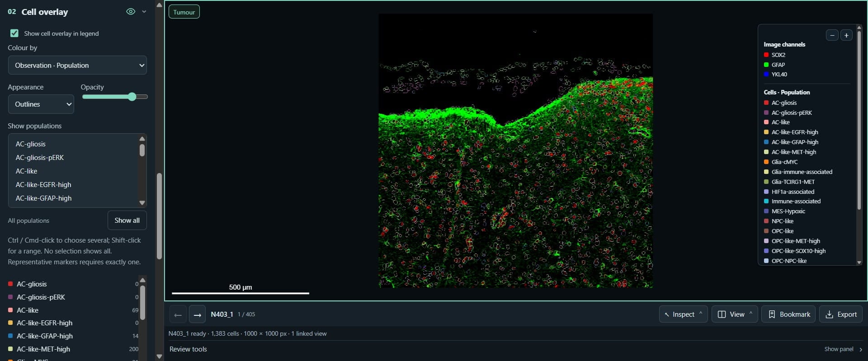Screen dimensions: 868x361
Task: Collapse the Cell overlay section chevron
Action: pos(144,12)
